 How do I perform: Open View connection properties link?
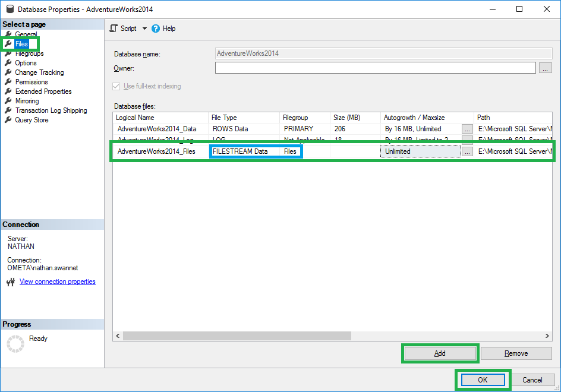click(x=57, y=282)
